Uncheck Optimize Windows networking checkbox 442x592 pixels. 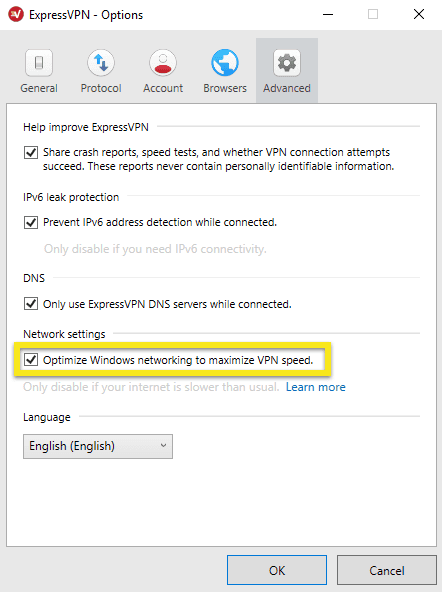point(31,359)
